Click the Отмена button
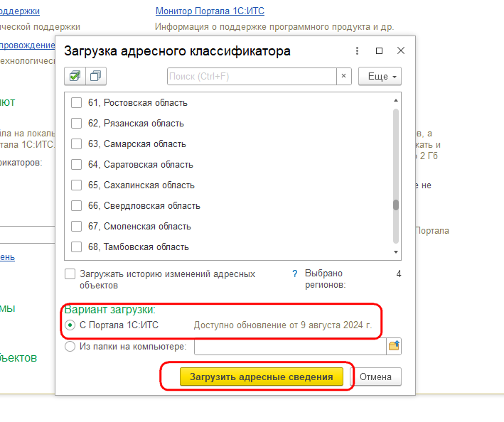 (375, 377)
